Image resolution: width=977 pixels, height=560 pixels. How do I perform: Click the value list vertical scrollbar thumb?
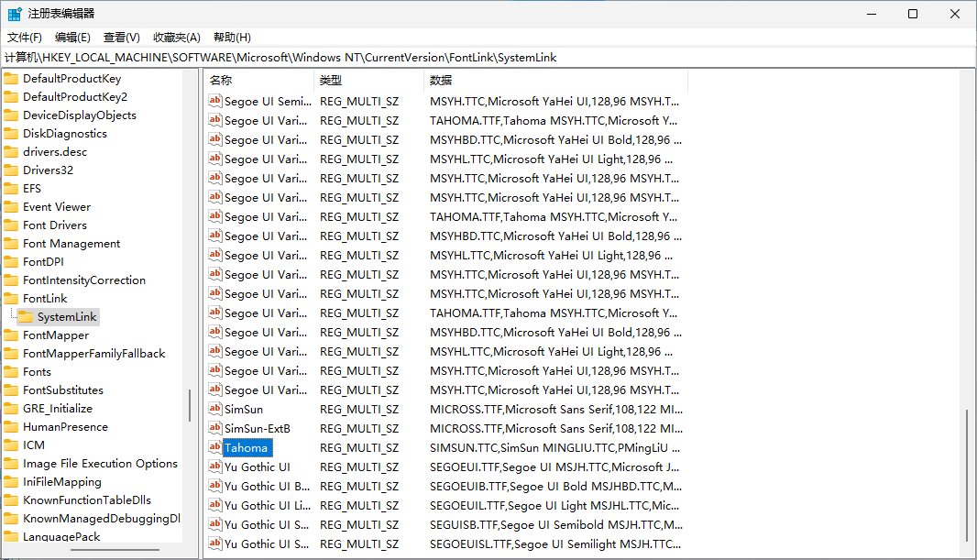pos(966,476)
